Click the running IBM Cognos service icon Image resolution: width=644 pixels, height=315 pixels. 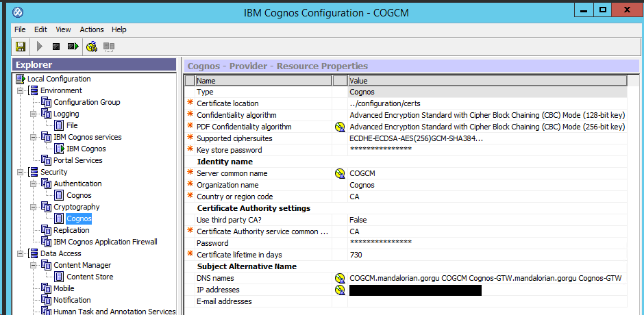(60, 149)
